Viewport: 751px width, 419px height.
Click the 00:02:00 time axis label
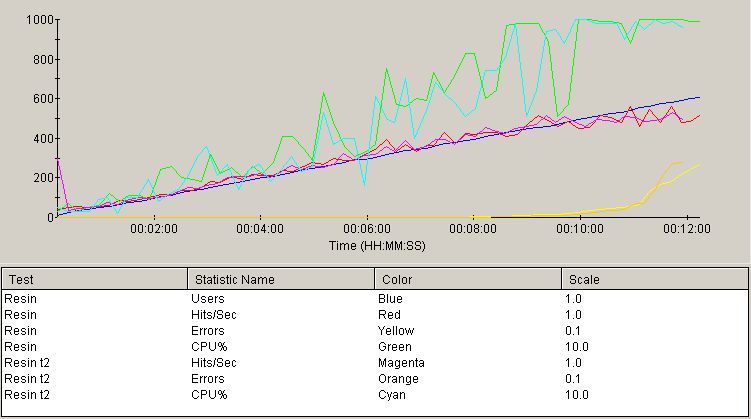[x=152, y=229]
